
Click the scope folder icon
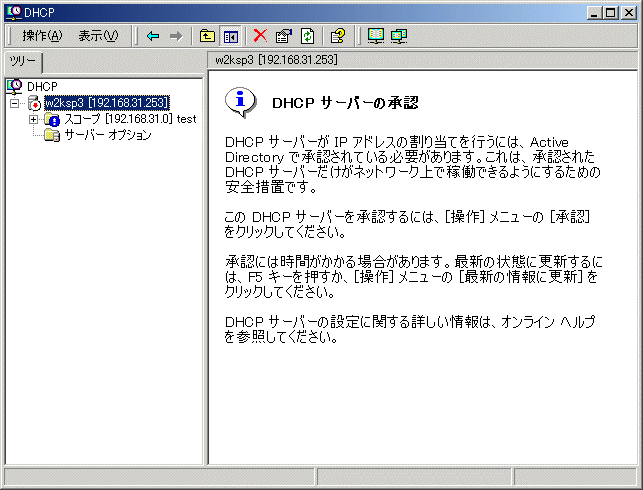(52, 119)
